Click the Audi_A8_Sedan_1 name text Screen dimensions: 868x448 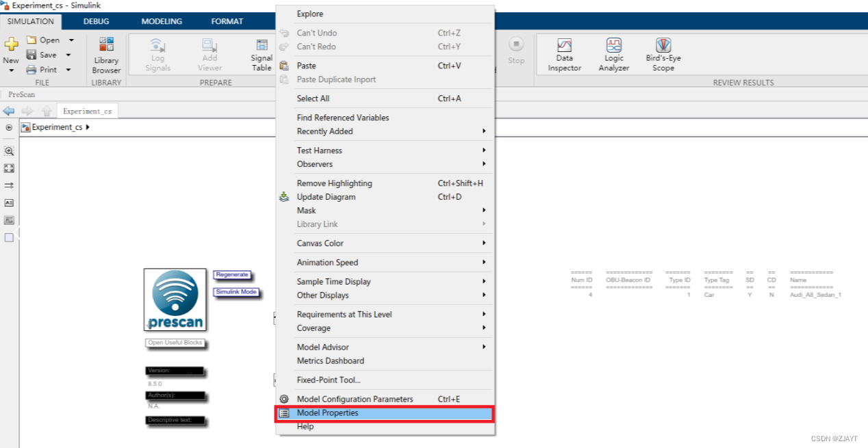coord(815,295)
